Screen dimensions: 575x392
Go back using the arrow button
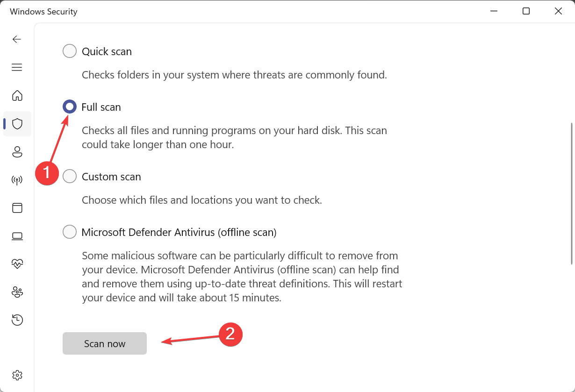click(17, 39)
